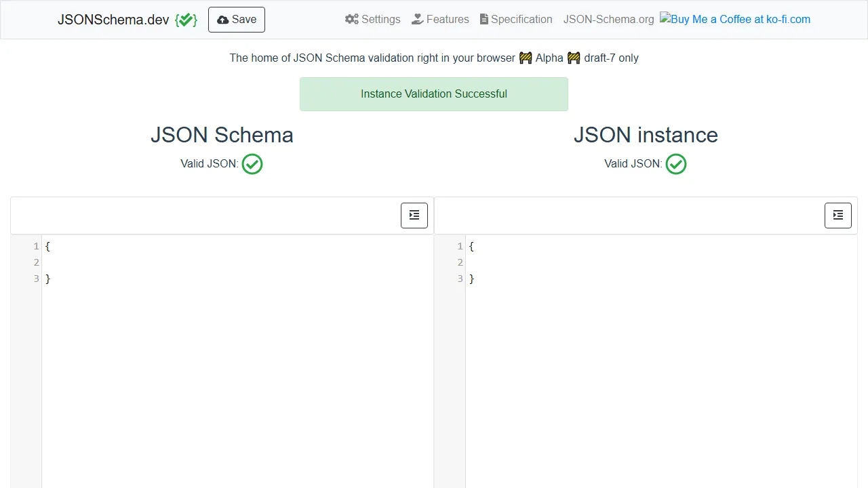The width and height of the screenshot is (868, 488).
Task: Click the JSONSchema.dev site title
Action: coord(112,19)
